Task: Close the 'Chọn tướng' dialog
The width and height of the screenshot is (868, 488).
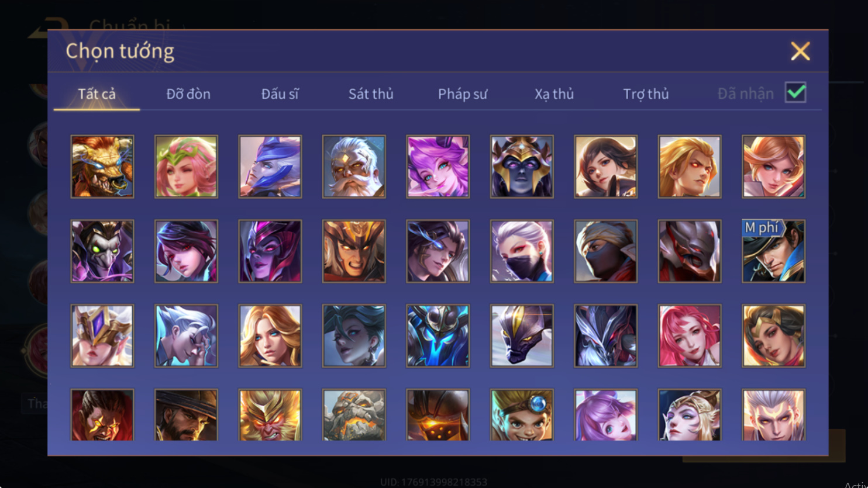Action: [x=800, y=51]
